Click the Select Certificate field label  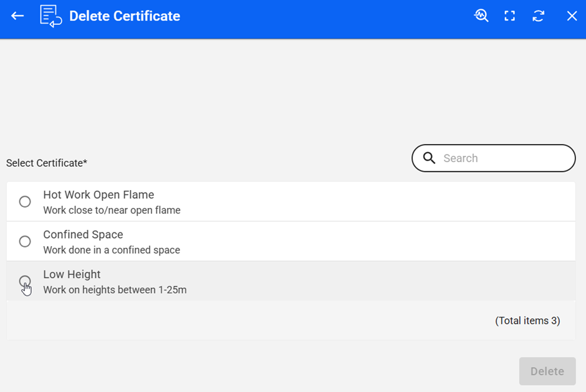47,163
